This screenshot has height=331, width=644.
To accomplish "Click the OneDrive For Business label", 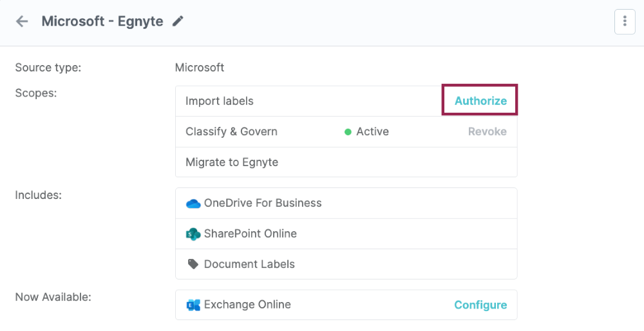I will click(x=263, y=203).
